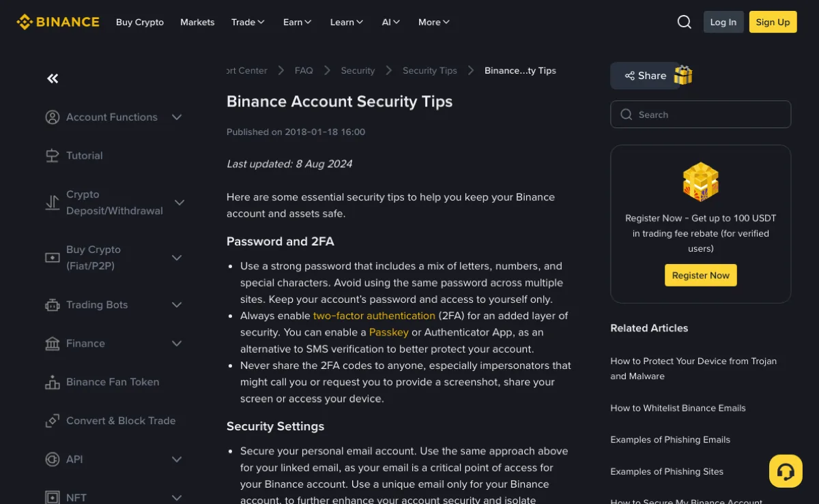The width and height of the screenshot is (819, 504).
Task: Open support chat headset icon
Action: click(x=786, y=471)
